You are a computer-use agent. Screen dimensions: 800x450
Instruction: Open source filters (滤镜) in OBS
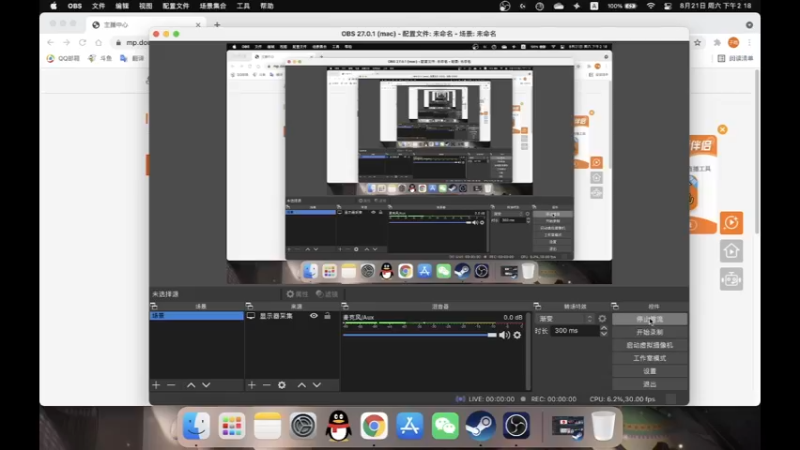[x=327, y=294]
